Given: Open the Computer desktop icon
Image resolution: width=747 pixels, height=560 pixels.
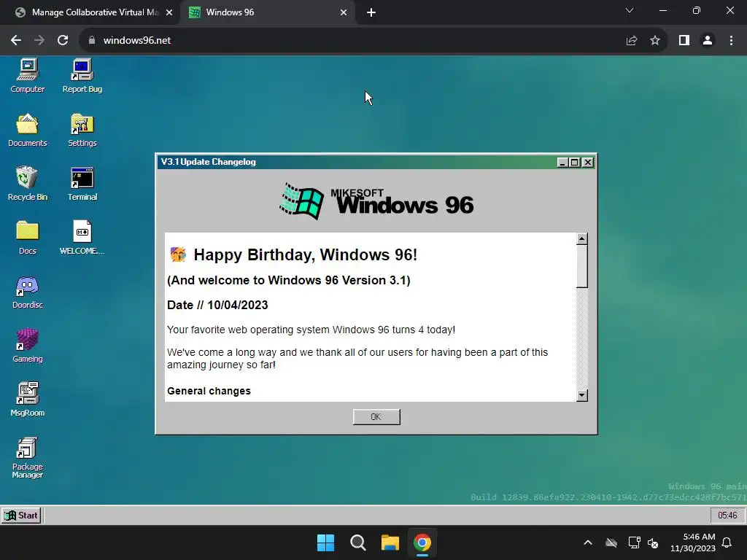Looking at the screenshot, I should tap(28, 75).
